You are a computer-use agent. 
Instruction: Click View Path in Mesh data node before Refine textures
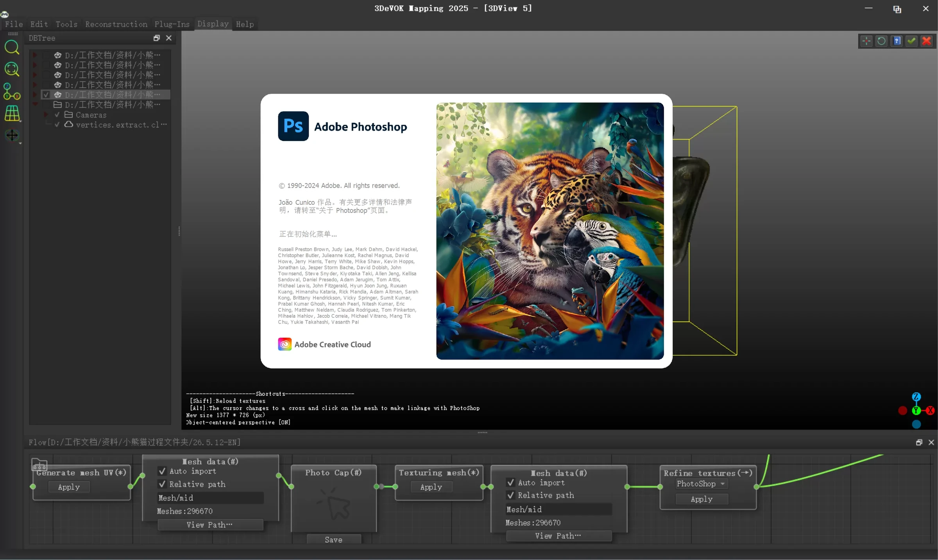tap(559, 536)
